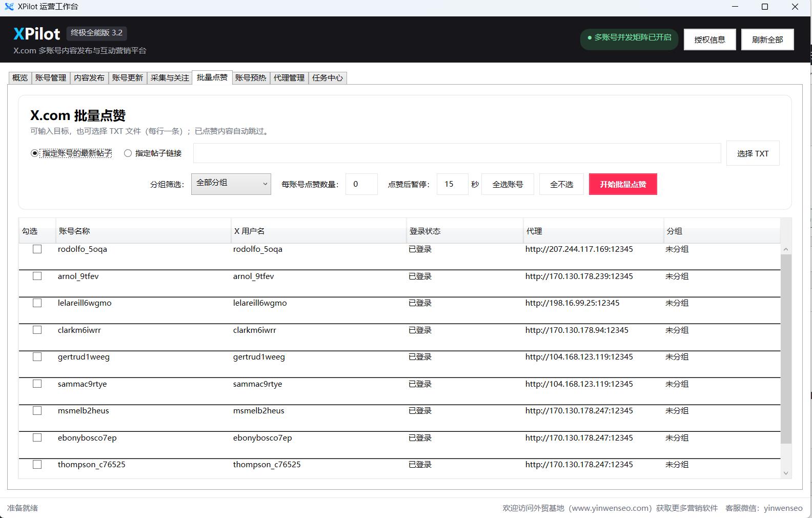This screenshot has width=812, height=518.
Task: Tick the checkbox for msmelb2heus
Action: 37,411
